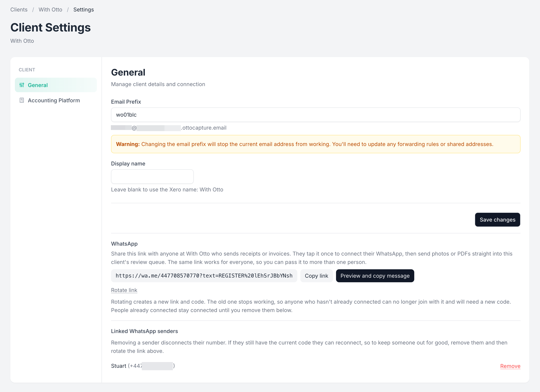Click the Leave blank Xero name hint

[167, 190]
